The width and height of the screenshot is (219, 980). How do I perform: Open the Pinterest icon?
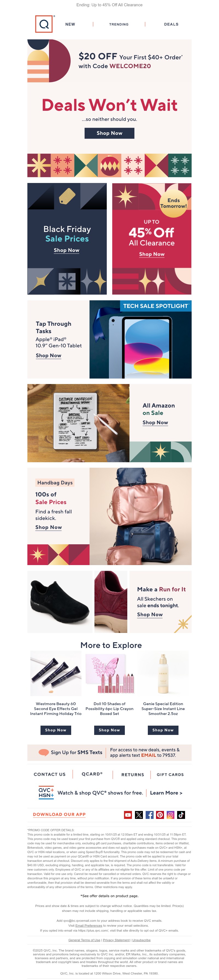click(160, 815)
